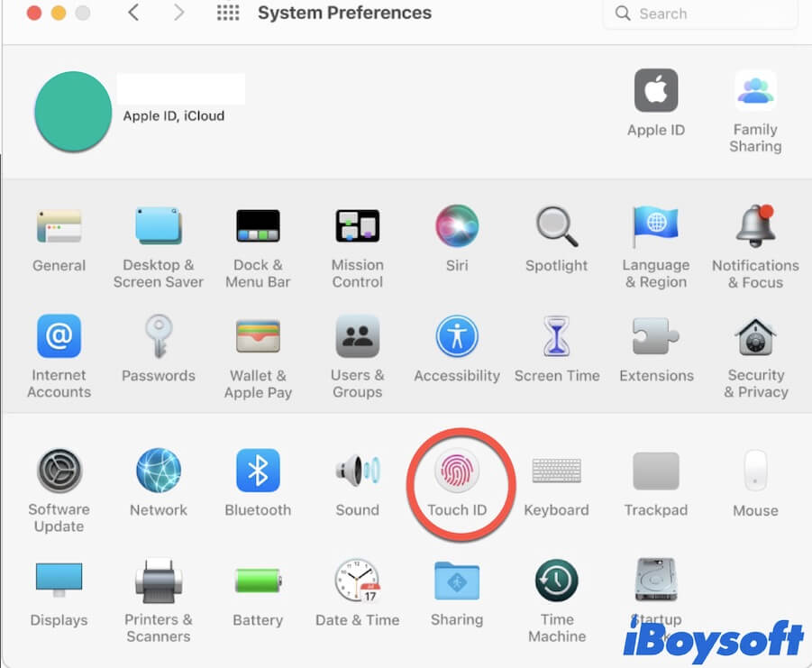This screenshot has height=668, width=812.
Task: Click the green user profile avatar
Action: (73, 112)
